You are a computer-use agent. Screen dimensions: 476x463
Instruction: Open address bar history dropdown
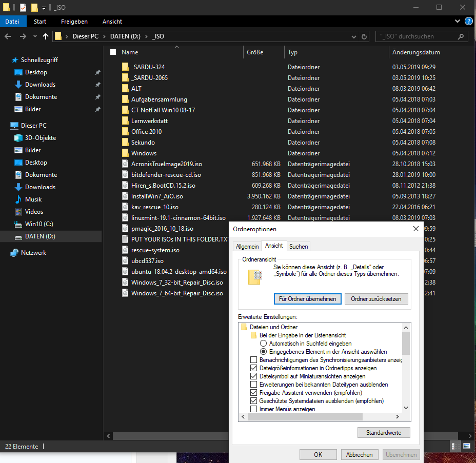[353, 37]
